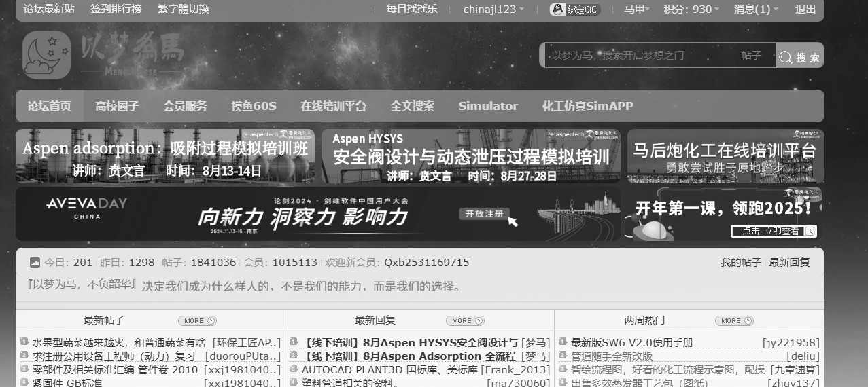The width and height of the screenshot is (868, 387).
Task: Click 点击 立即查看 on the 2025 banner
Action: (x=773, y=231)
